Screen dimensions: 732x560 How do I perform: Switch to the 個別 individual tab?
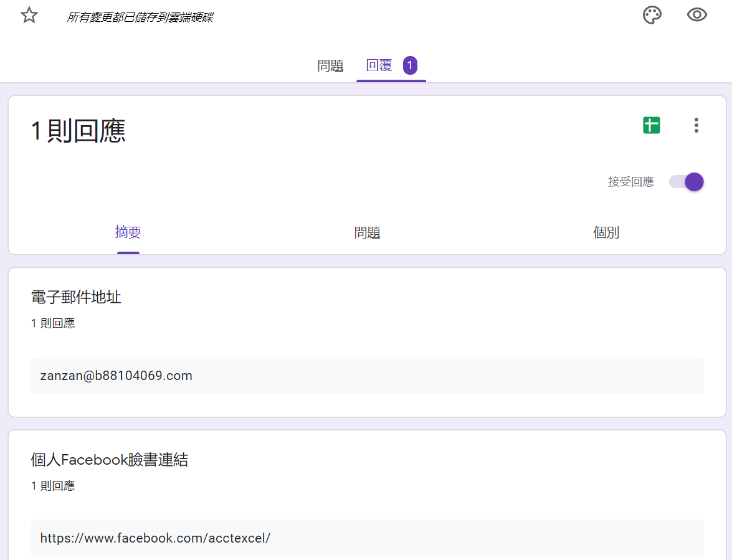(606, 232)
